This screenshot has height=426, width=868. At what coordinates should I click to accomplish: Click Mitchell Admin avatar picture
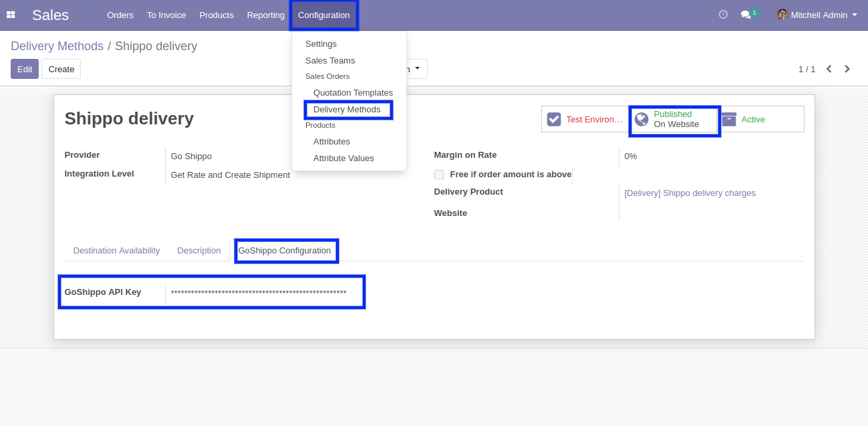click(x=782, y=15)
